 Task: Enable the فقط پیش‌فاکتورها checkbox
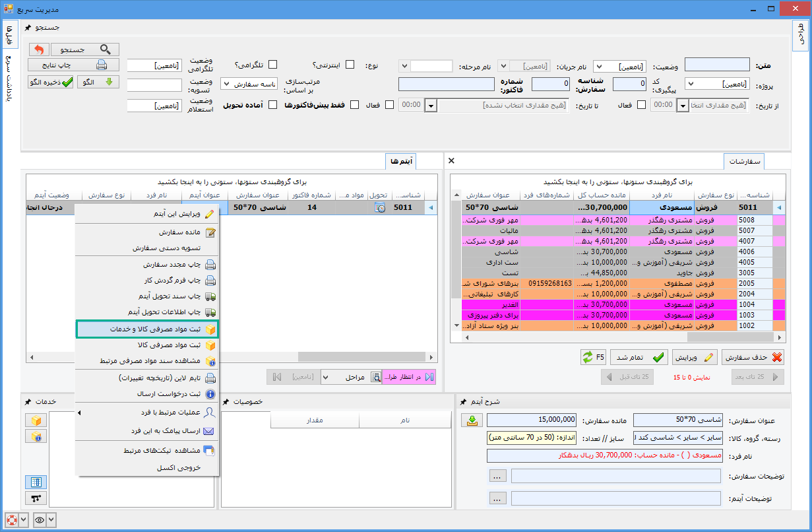(x=354, y=105)
